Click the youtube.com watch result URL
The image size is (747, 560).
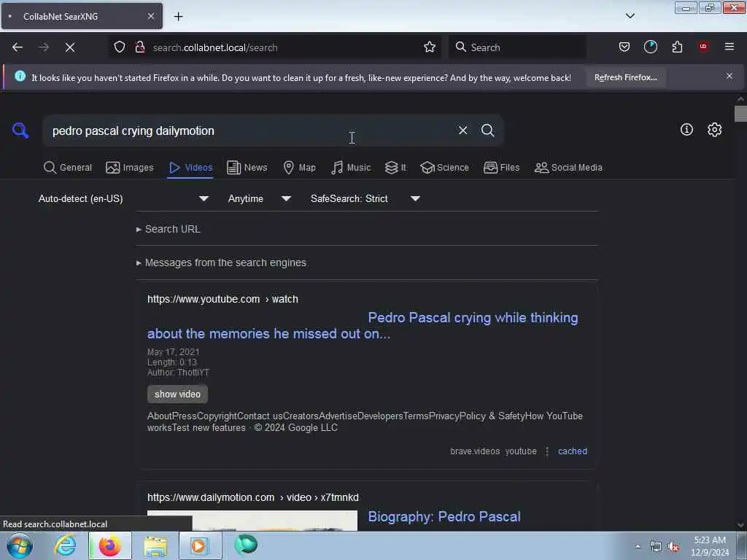tap(222, 299)
